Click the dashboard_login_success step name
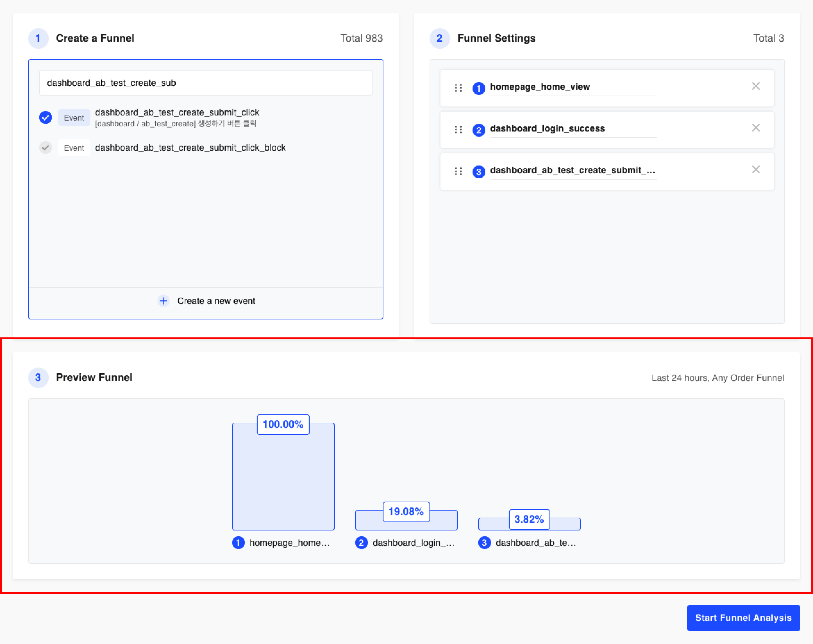Image resolution: width=813 pixels, height=644 pixels. [547, 129]
